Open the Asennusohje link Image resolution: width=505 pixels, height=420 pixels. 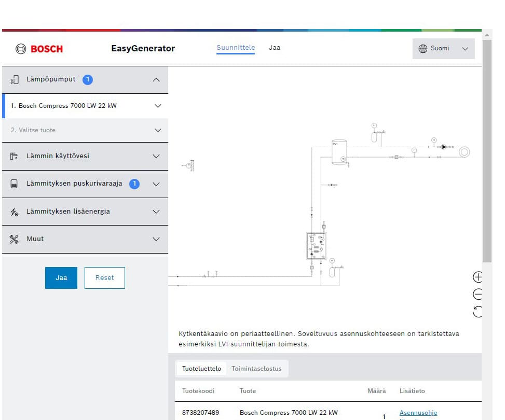418,413
